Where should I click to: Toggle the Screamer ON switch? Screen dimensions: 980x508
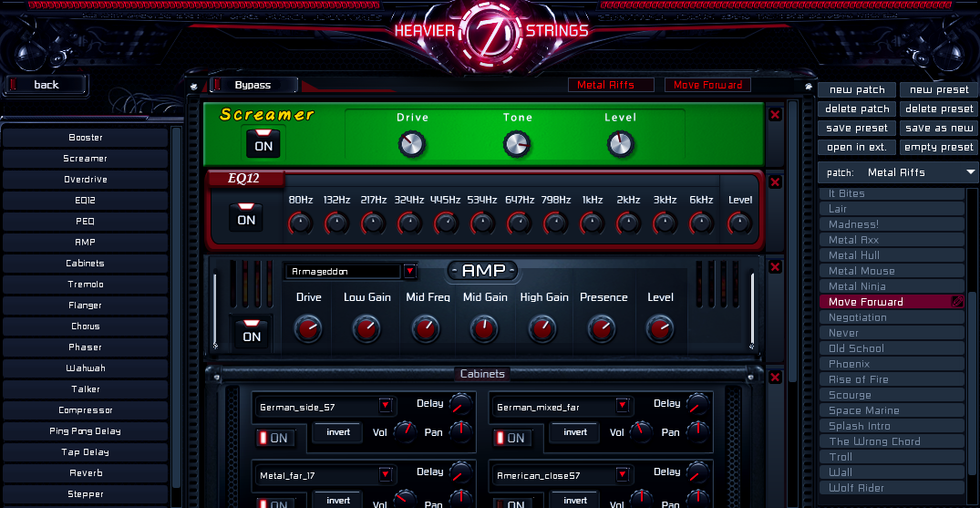tap(263, 142)
